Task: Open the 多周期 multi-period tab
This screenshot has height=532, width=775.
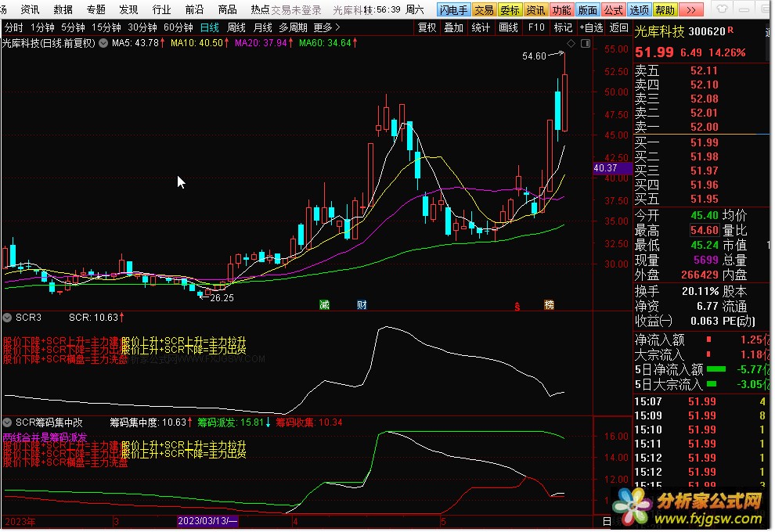Action: 293,27
